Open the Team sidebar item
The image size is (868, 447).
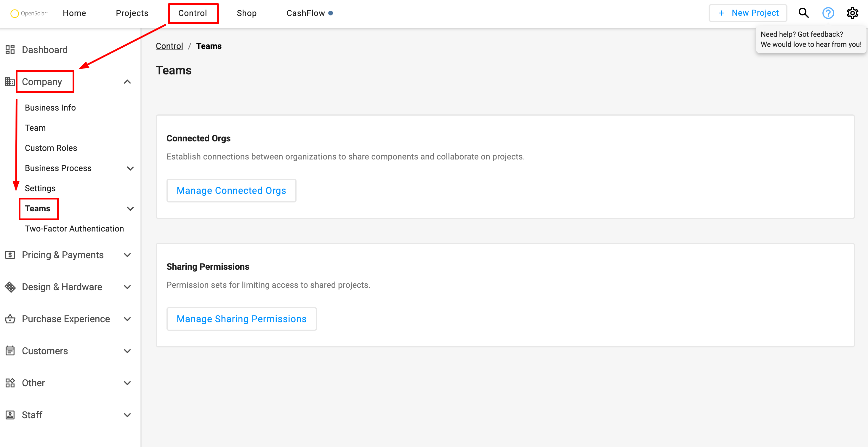[x=35, y=128]
